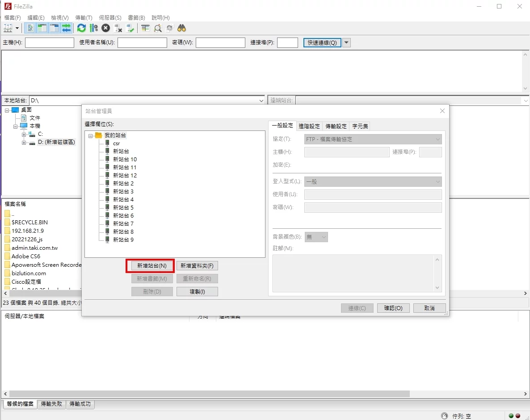This screenshot has width=530, height=420.
Task: Collapse the 桌面 tree node
Action: coord(7,110)
